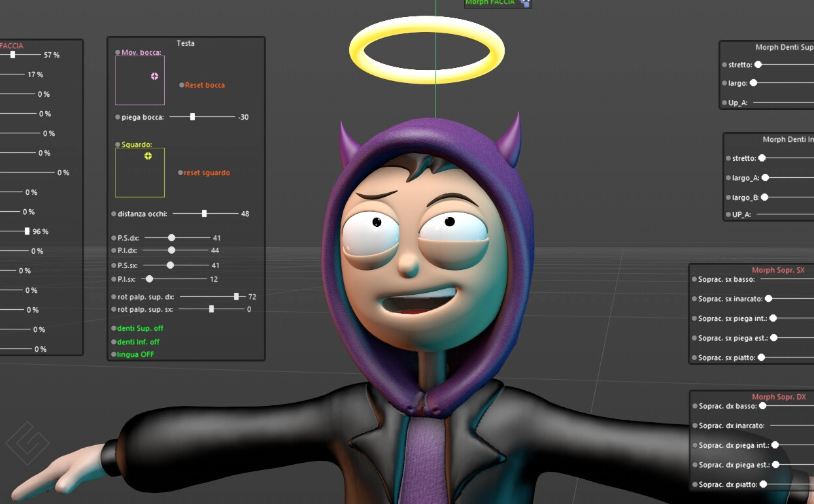
Task: Click the rot palp. sup. sx value 0
Action: tap(249, 309)
